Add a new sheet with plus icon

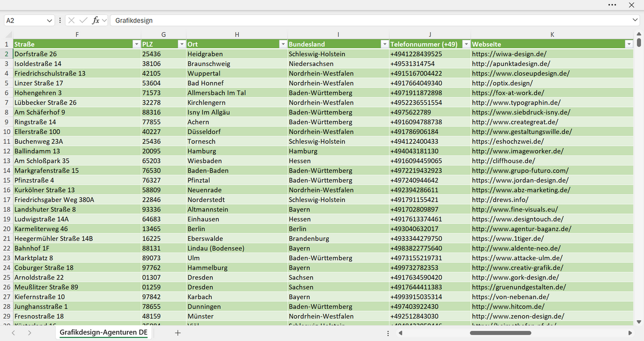[x=178, y=333]
